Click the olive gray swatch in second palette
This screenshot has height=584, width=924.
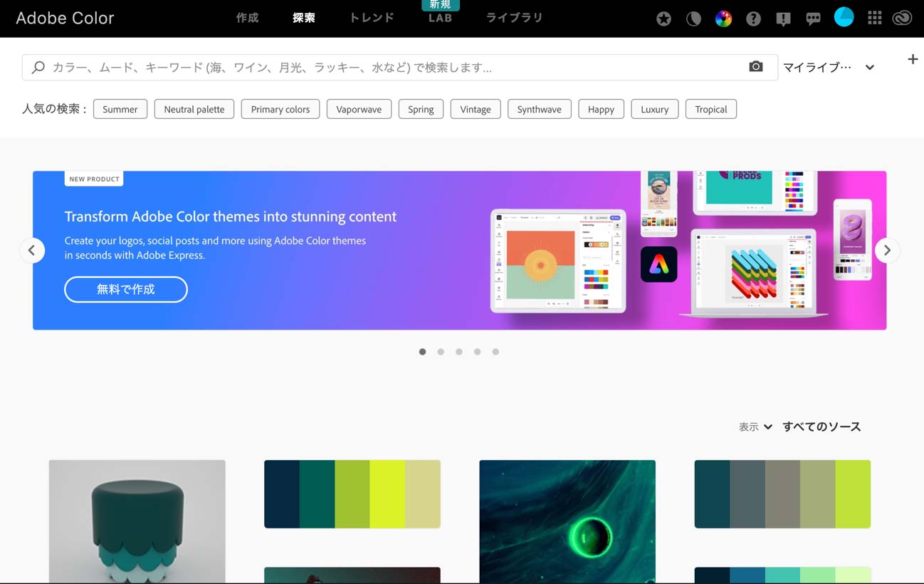tap(782, 494)
